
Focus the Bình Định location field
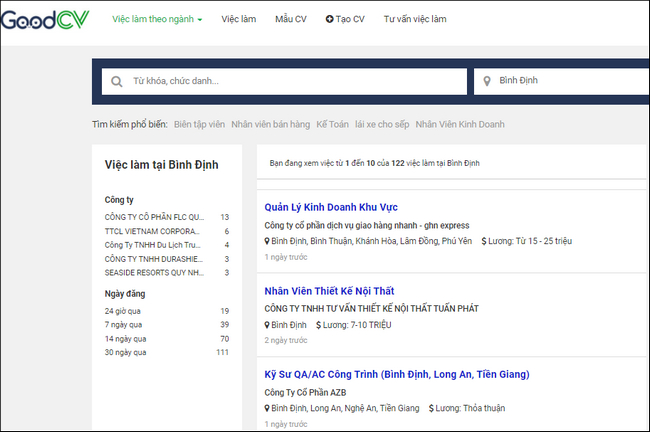(x=562, y=81)
